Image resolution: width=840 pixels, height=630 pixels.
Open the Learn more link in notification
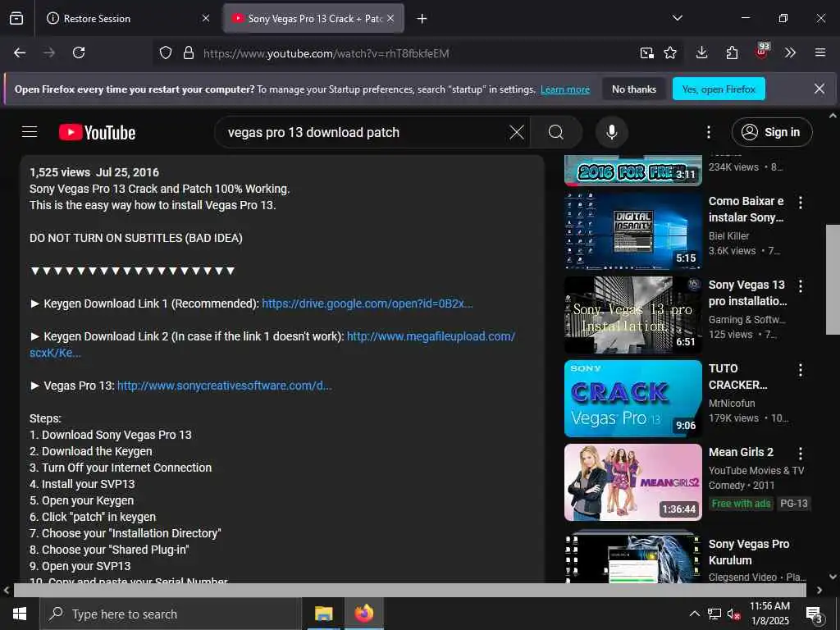point(565,89)
